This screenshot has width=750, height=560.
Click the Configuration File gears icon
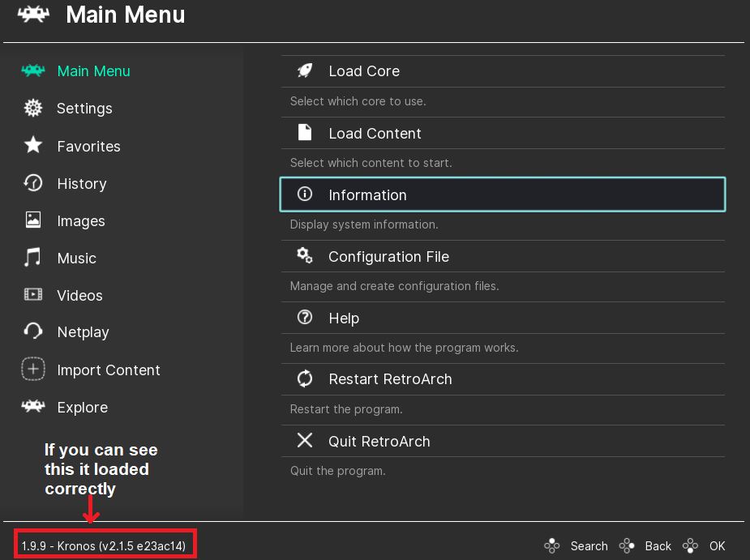click(305, 256)
